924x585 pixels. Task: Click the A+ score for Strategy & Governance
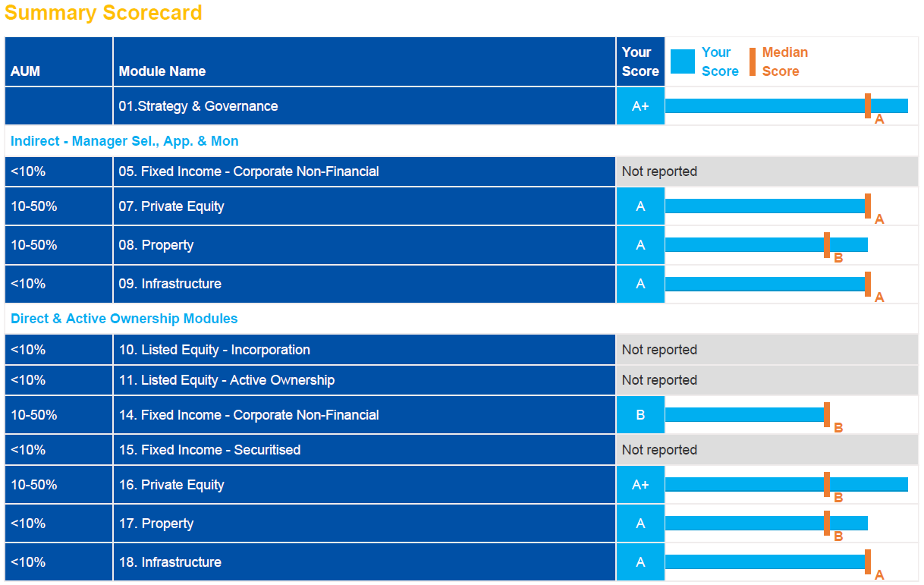640,106
